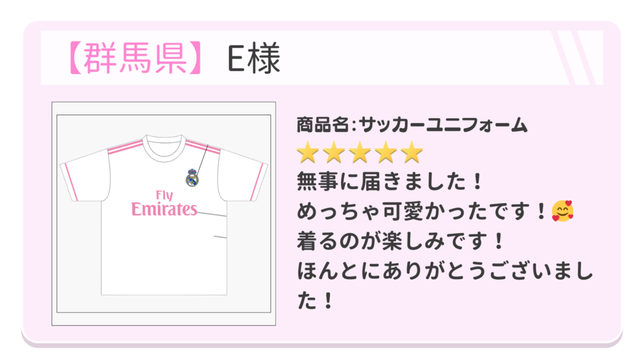The width and height of the screenshot is (644, 362).
Task: Click the pink stripes on the right shoulder
Action: pos(203,147)
